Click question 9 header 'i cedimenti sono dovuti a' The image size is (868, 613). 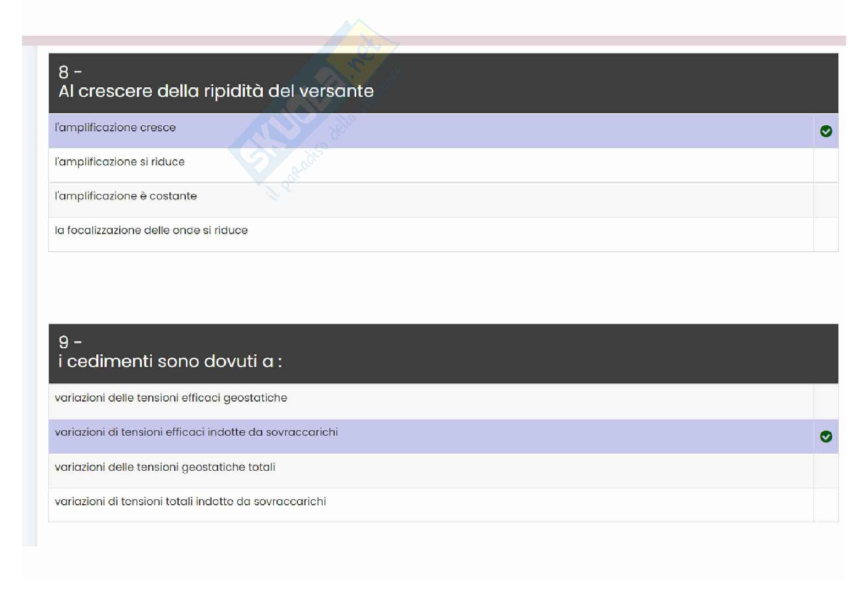(x=170, y=361)
